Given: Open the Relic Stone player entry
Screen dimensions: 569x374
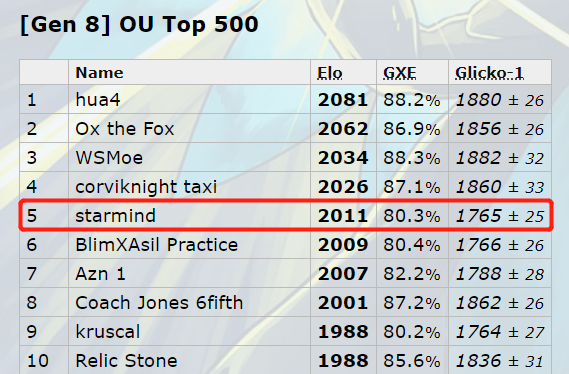Looking at the screenshot, I should click(126, 361).
